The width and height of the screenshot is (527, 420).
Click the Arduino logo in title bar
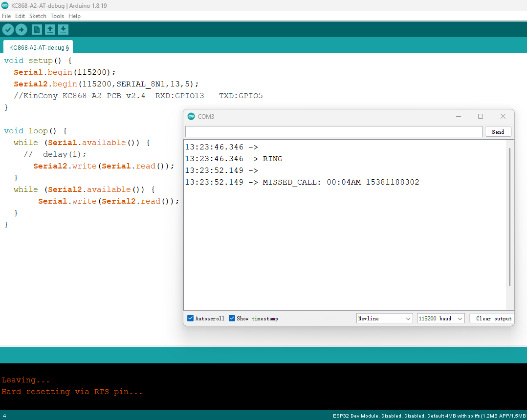pyautogui.click(x=5, y=5)
